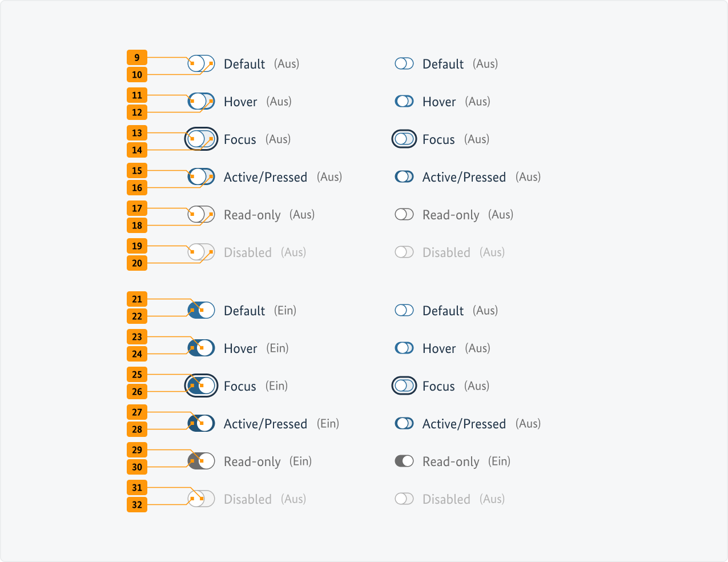The image size is (728, 562).
Task: Switch on the Active/Pressed (Aus) toggle, right column
Action: tap(404, 176)
